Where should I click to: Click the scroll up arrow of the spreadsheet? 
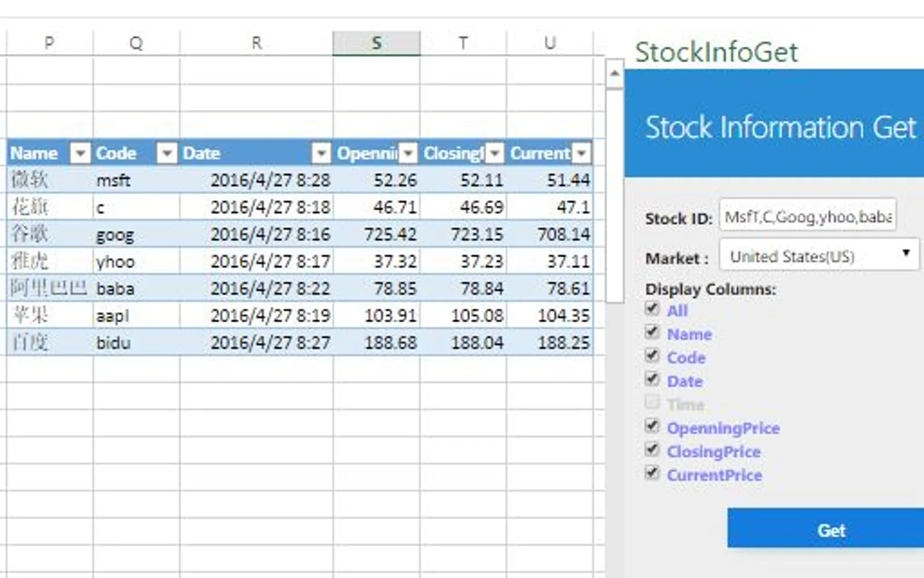click(614, 74)
